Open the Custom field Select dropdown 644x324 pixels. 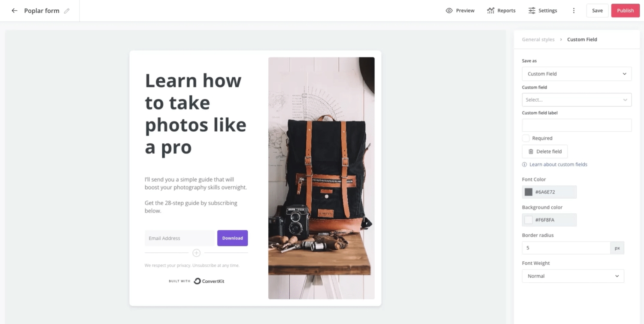[x=577, y=100]
